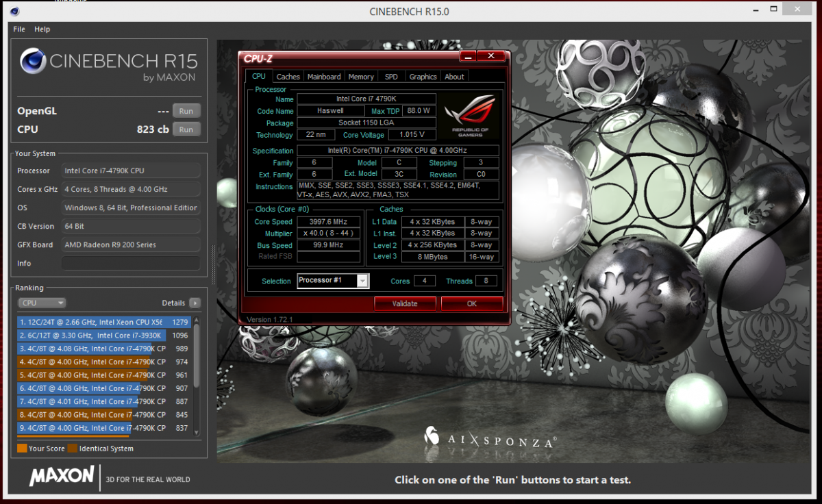Switch to the CPU tab in CPU-Z

click(x=259, y=77)
